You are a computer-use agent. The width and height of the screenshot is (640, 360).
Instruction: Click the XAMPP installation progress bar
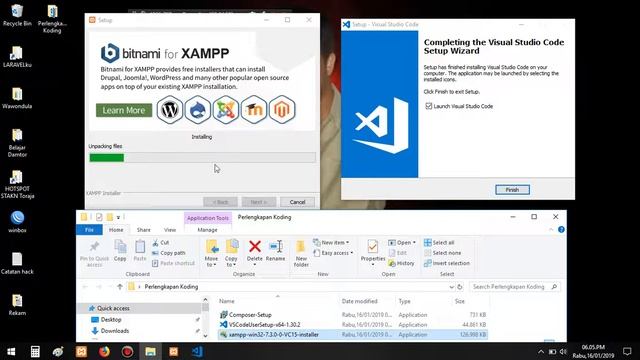click(202, 158)
